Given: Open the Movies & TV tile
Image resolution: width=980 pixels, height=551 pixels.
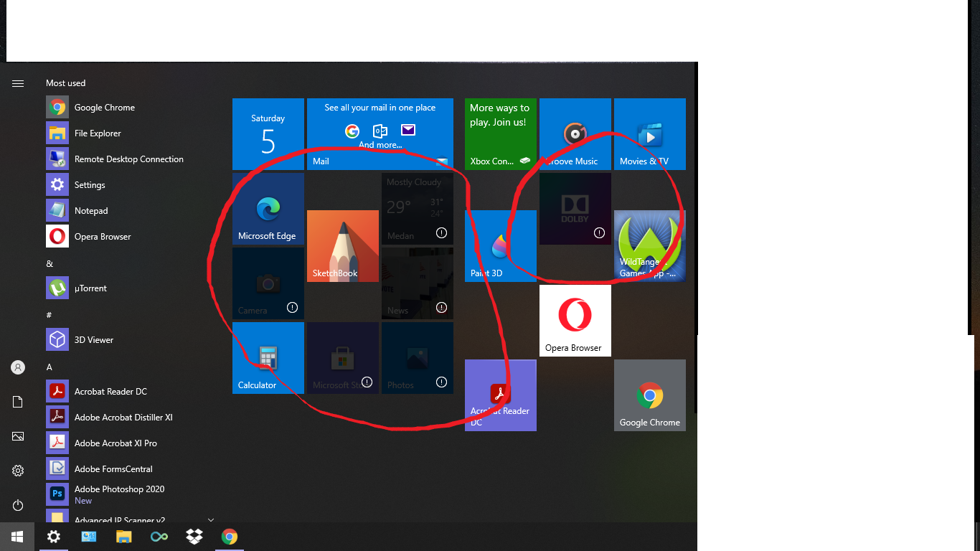Looking at the screenshot, I should click(650, 134).
